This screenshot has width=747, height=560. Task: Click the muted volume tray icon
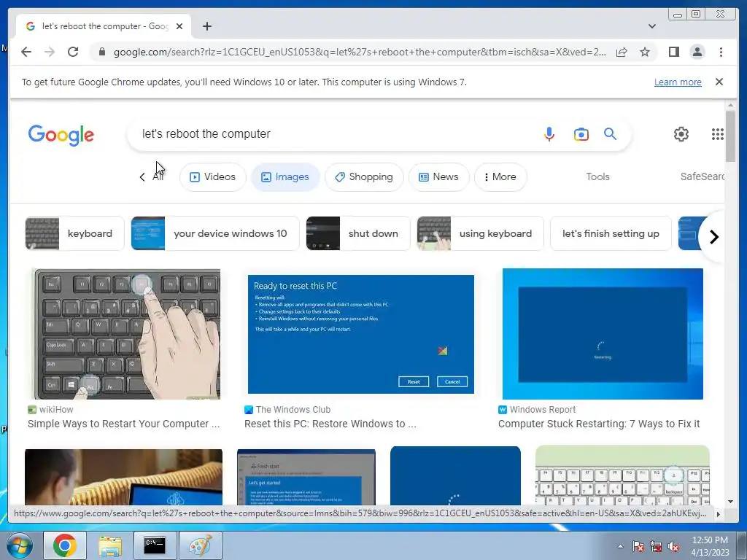point(673,547)
